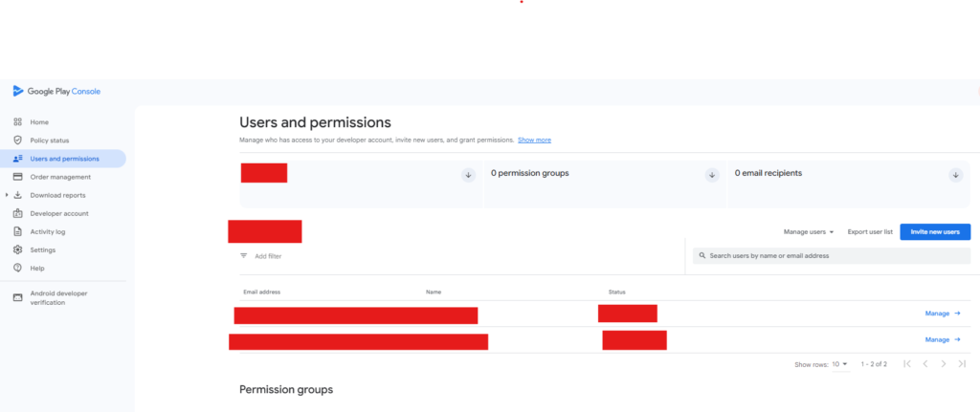Expand the 0 permission groups card
Screen dimensions: 980x412
point(711,175)
